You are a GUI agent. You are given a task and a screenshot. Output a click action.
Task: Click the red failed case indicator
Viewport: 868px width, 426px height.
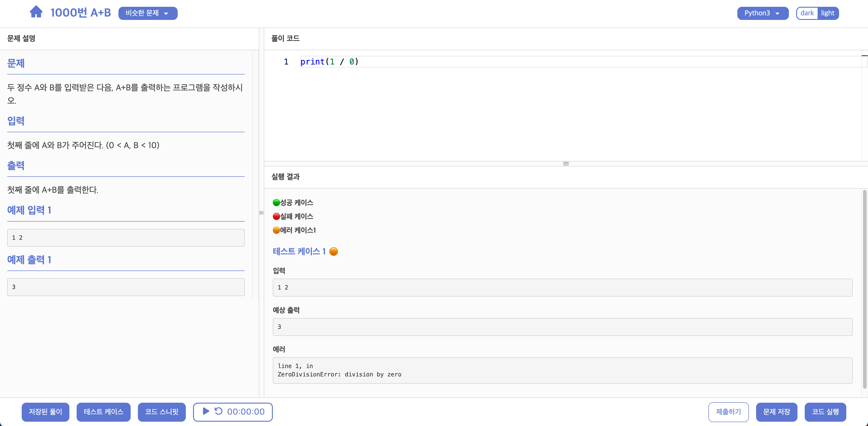(276, 217)
